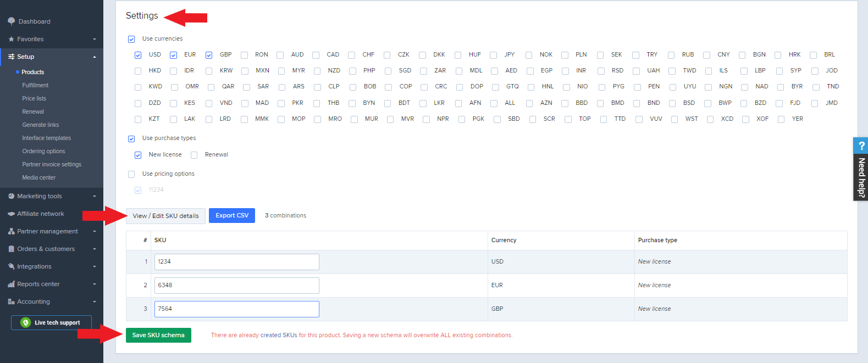Screen dimensions: 868x363
Task: Click the Dashboard icon in sidebar
Action: (11, 21)
